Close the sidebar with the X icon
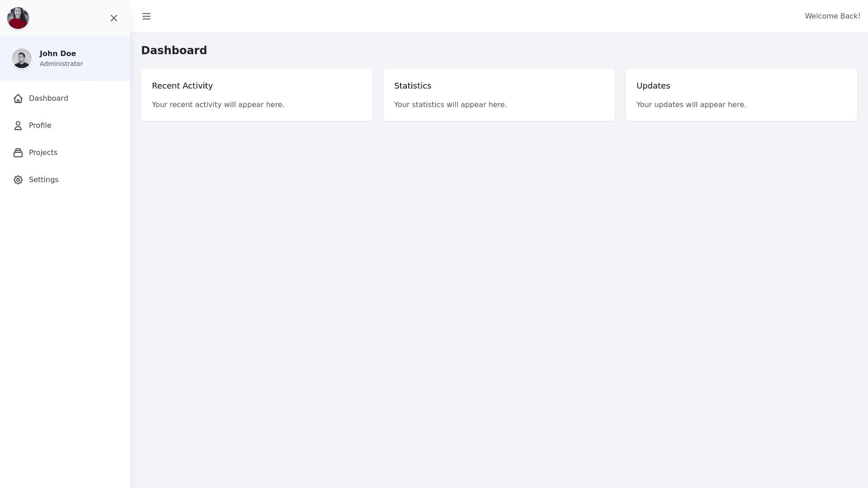The width and height of the screenshot is (868, 488). tap(114, 18)
